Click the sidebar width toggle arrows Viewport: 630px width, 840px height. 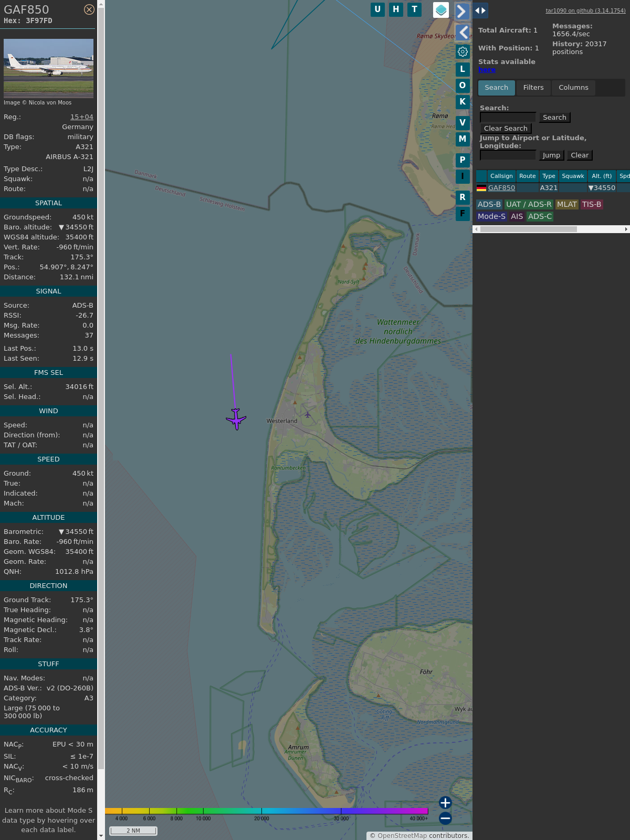click(480, 10)
